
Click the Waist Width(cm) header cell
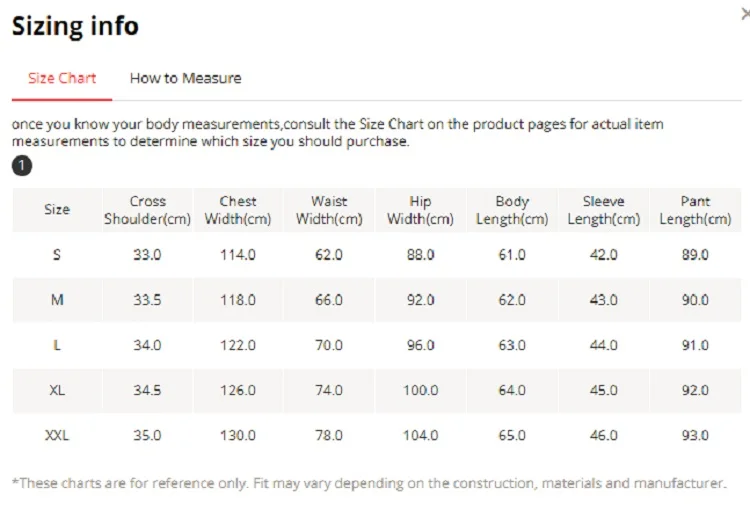(329, 210)
